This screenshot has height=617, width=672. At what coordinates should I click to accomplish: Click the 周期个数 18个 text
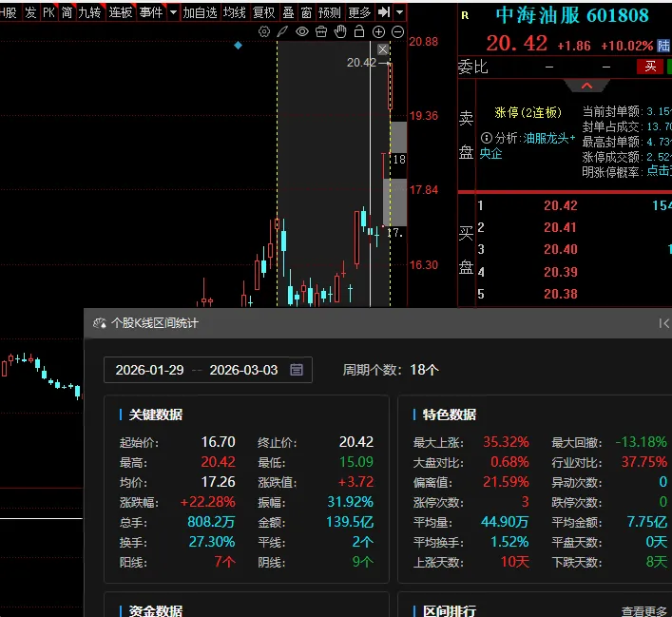tap(391, 370)
